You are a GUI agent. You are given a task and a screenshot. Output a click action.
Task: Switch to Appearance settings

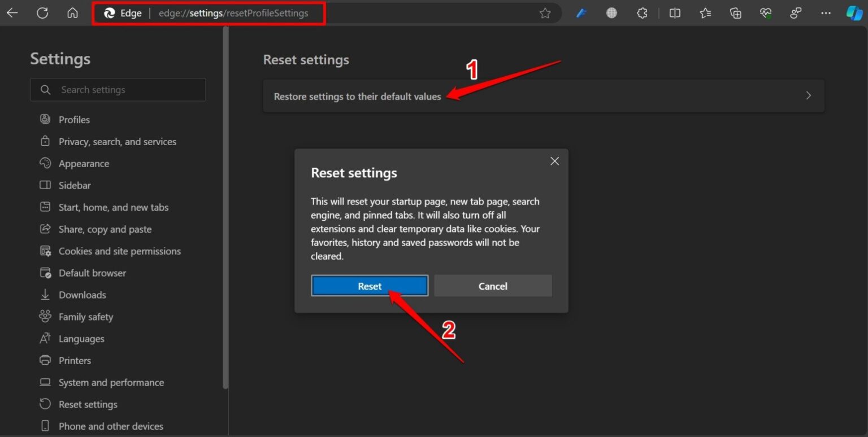click(84, 163)
